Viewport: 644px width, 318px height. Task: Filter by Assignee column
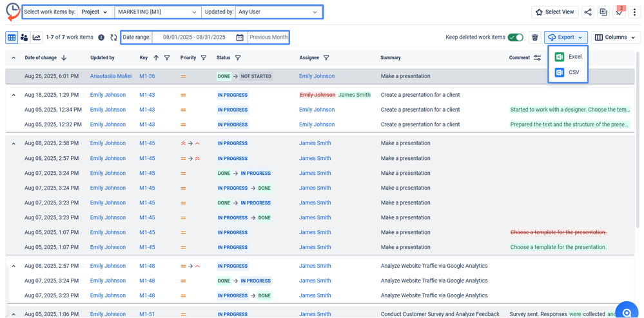[326, 58]
